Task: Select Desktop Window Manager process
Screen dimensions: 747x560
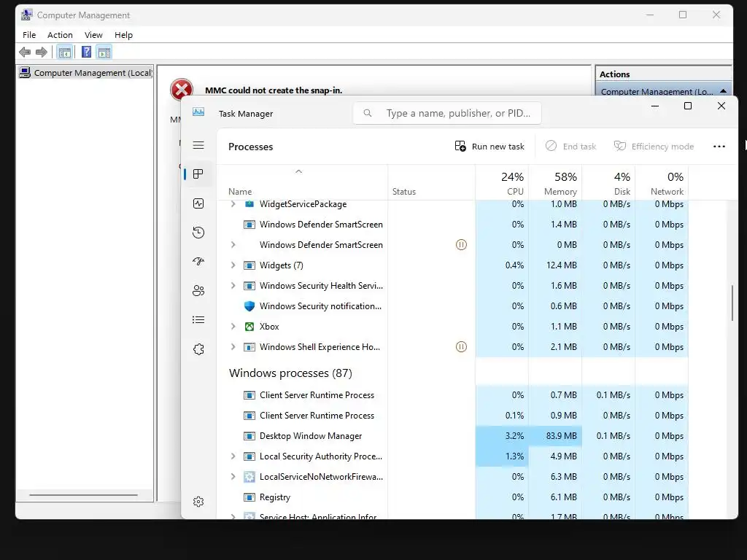Action: (452, 436)
